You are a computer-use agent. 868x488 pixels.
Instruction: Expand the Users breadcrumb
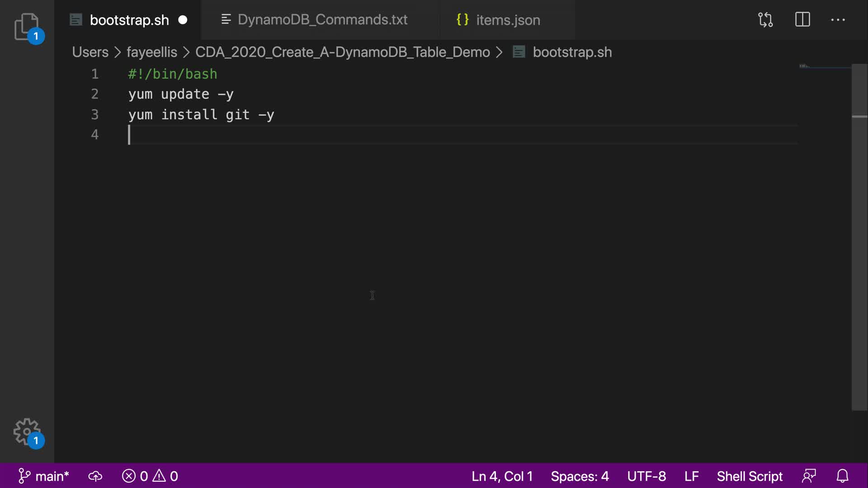point(90,52)
